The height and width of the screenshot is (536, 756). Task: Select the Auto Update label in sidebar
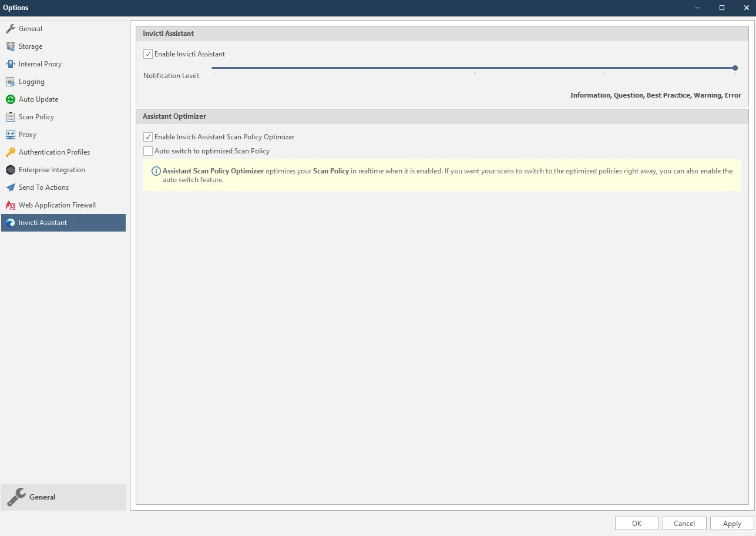(x=38, y=99)
